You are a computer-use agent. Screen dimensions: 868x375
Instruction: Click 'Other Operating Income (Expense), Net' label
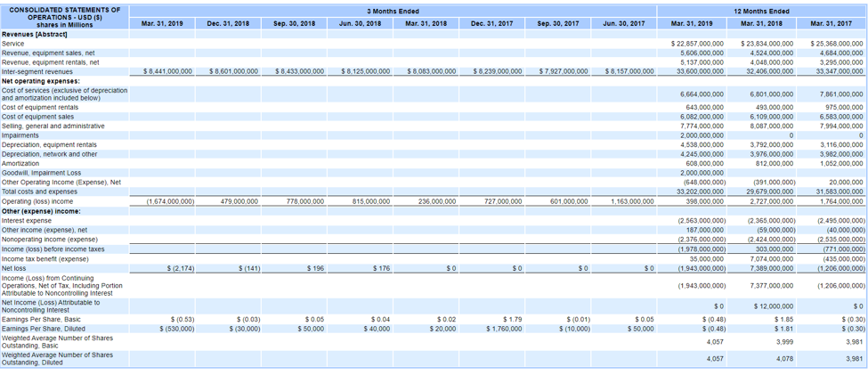pyautogui.click(x=61, y=182)
